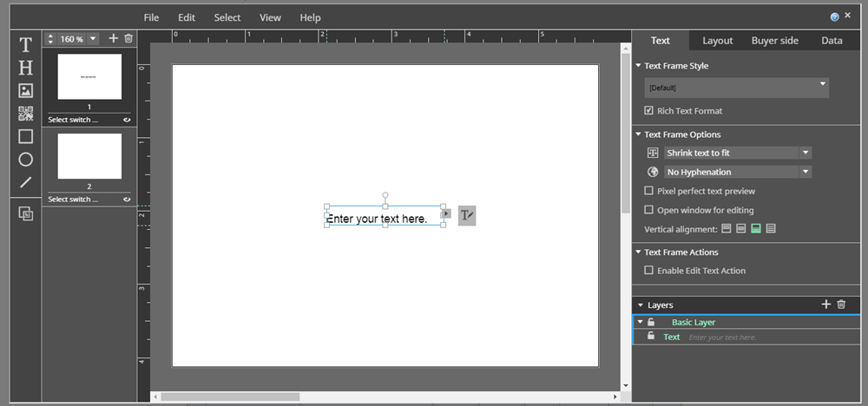
Task: Collapse the Text Frame Actions section
Action: click(x=639, y=252)
